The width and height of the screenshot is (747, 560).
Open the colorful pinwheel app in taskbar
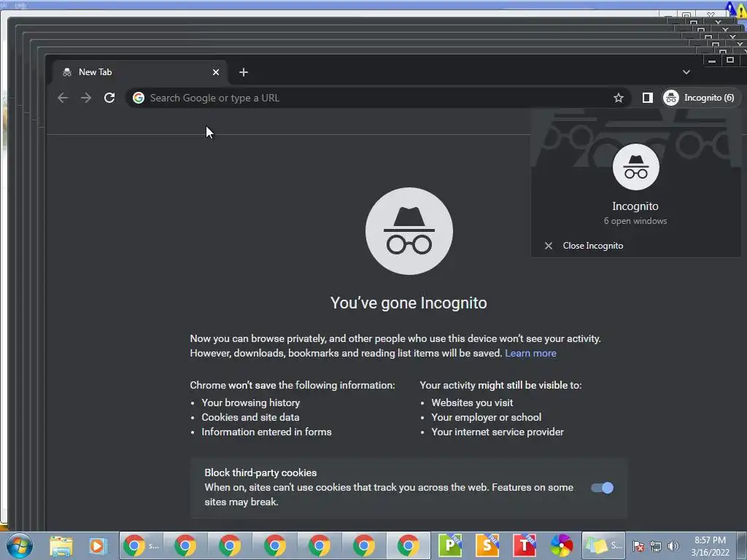(x=561, y=545)
